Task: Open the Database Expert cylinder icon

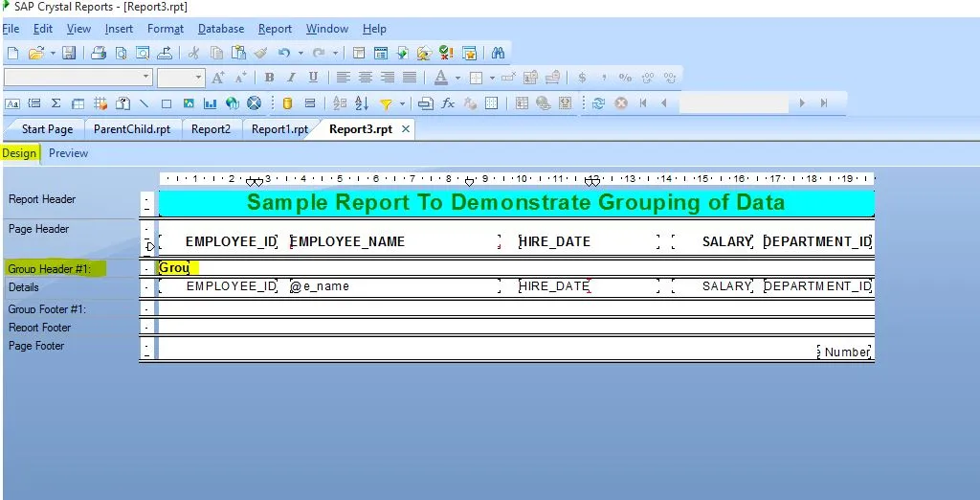Action: coord(287,103)
